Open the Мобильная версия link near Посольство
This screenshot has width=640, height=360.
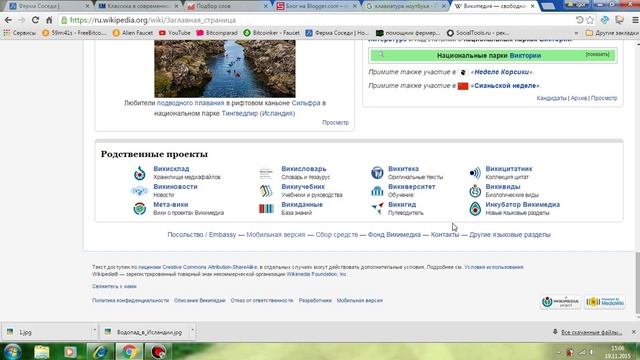pos(276,235)
